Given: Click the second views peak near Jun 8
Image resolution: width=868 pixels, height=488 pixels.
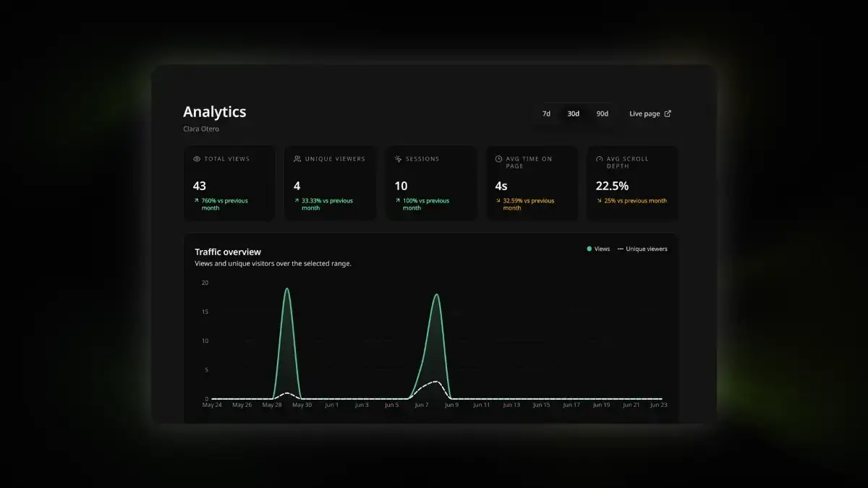Looking at the screenshot, I should [x=436, y=295].
